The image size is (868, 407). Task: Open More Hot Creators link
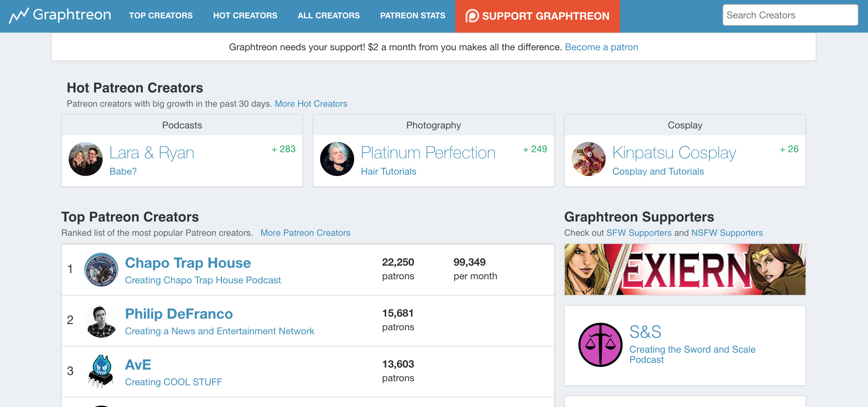pos(311,104)
